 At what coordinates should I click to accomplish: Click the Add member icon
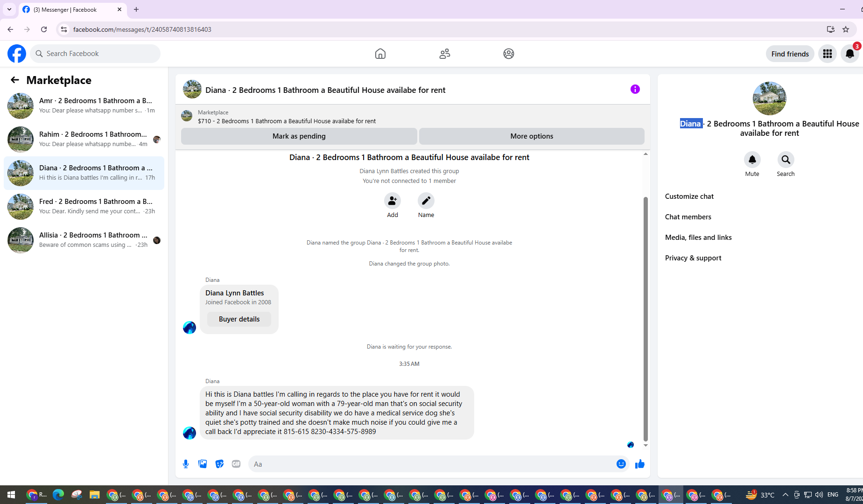[x=393, y=201]
